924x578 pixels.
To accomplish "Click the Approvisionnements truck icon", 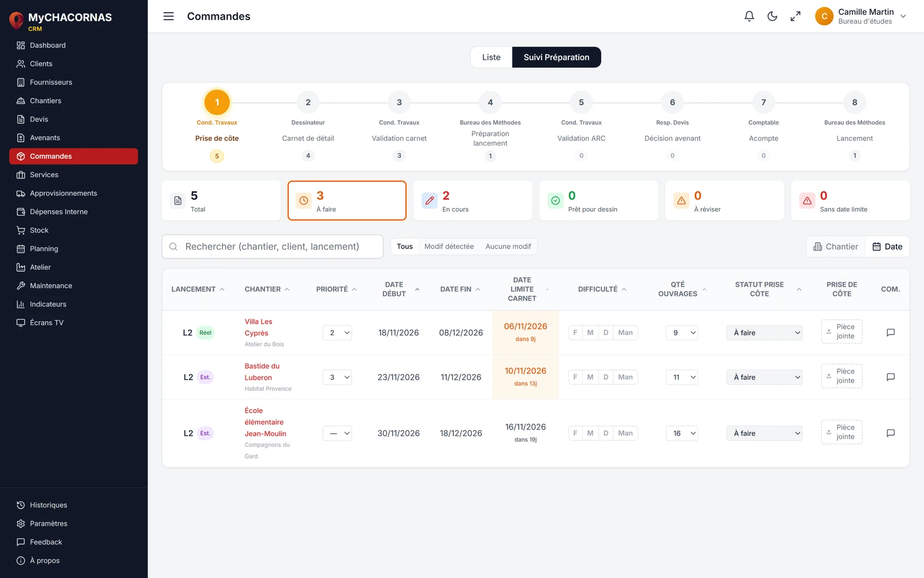I will click(x=21, y=193).
